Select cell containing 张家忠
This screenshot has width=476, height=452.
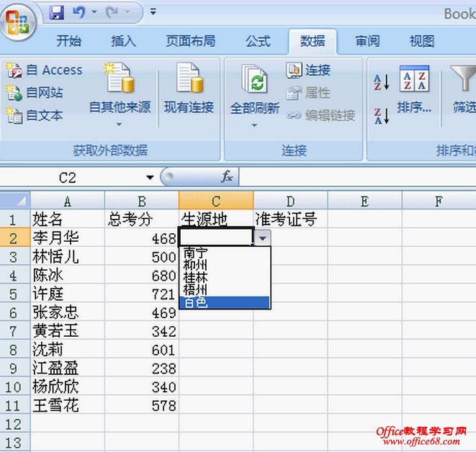coord(68,312)
